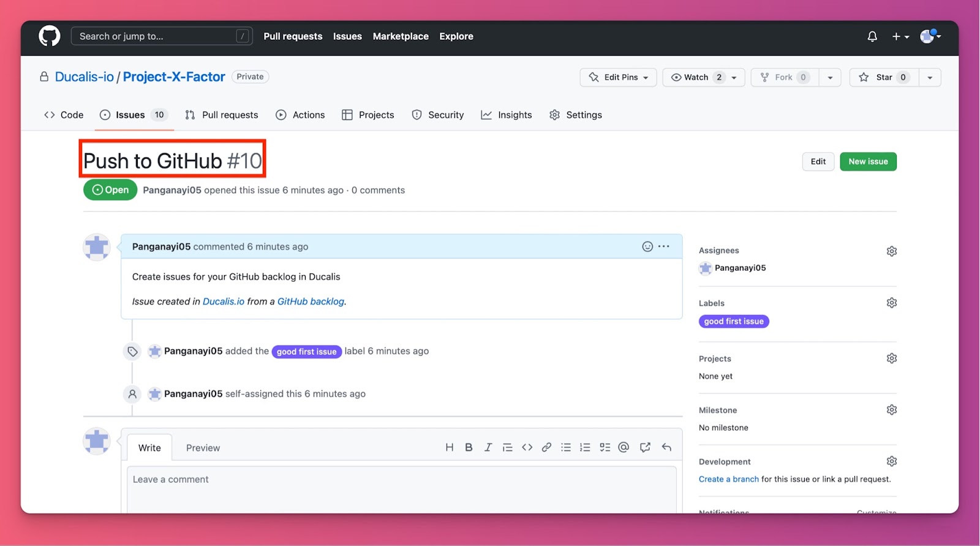Switch to the repository Issues tab

click(x=134, y=115)
